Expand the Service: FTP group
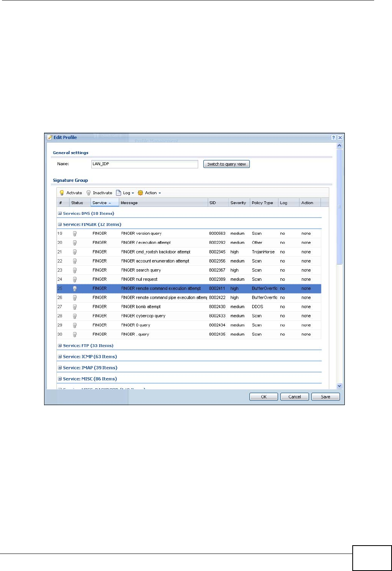Viewport: 392px width, 571px height. (x=60, y=345)
